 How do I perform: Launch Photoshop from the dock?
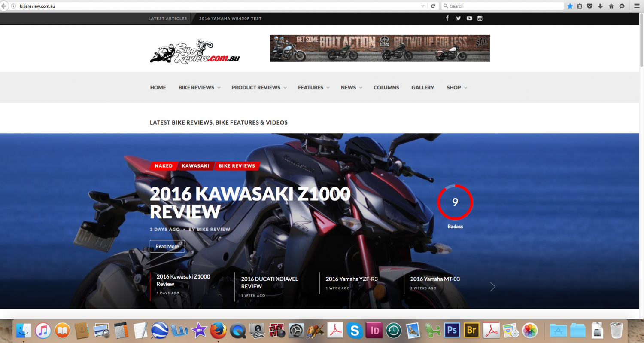[x=452, y=330]
